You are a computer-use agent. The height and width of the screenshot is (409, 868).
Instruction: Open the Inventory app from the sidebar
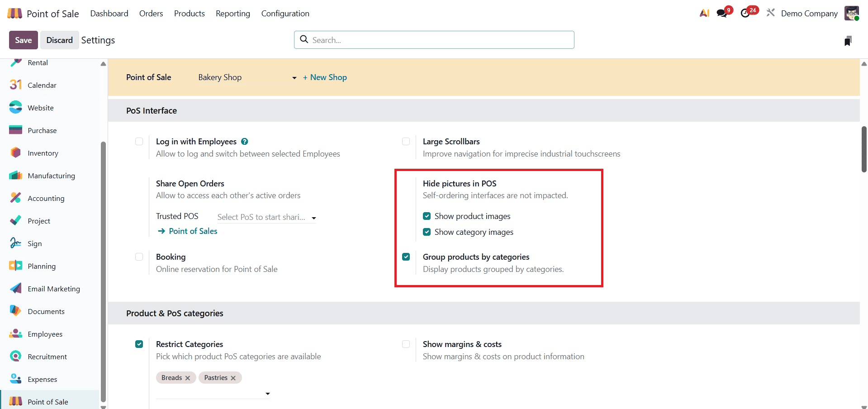coord(43,153)
